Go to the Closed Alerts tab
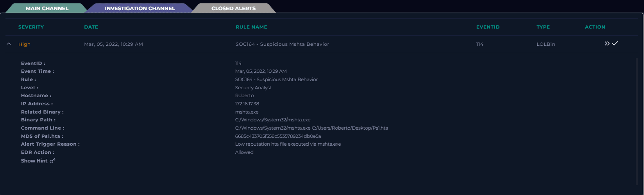 (233, 8)
